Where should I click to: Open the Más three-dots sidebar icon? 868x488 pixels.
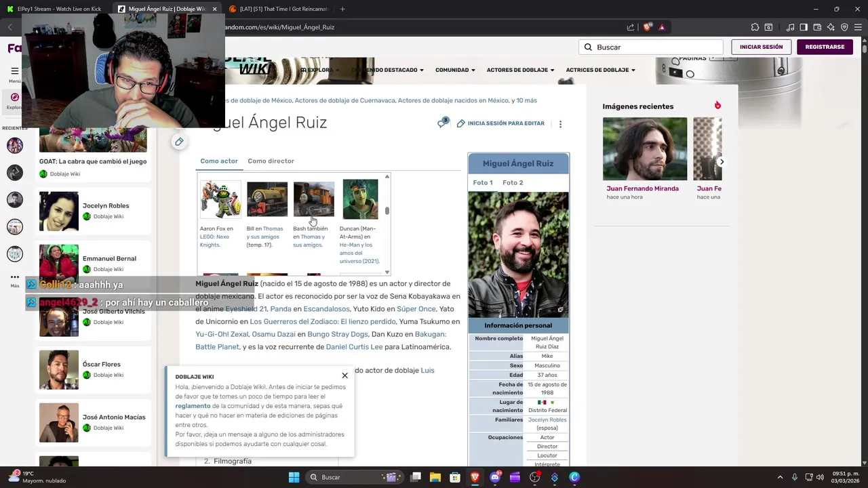pos(14,277)
